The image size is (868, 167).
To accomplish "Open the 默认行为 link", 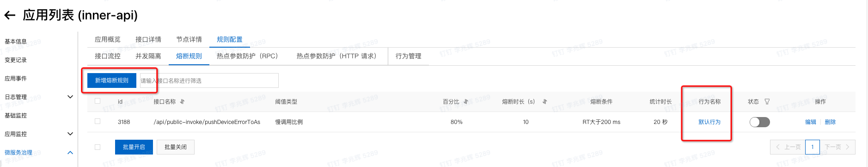I will [709, 122].
